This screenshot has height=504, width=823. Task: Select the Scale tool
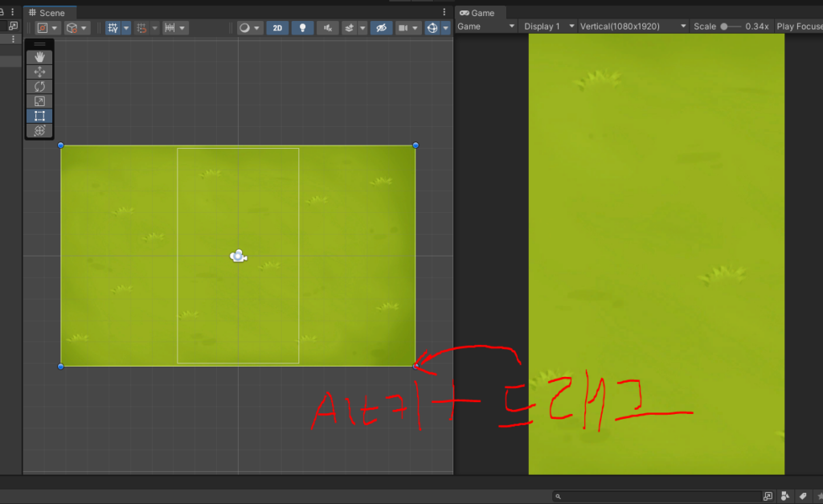tap(39, 101)
